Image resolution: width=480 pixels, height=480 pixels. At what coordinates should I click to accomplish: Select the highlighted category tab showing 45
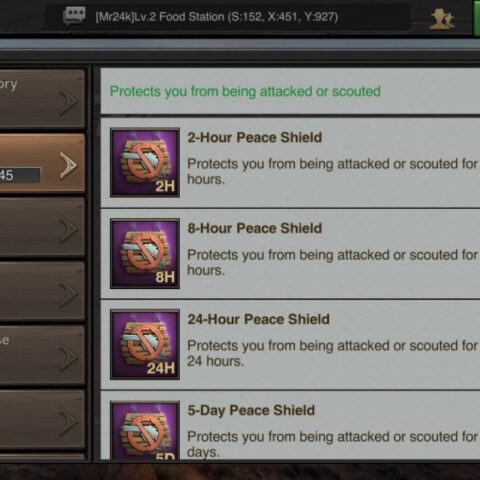pos(42,163)
